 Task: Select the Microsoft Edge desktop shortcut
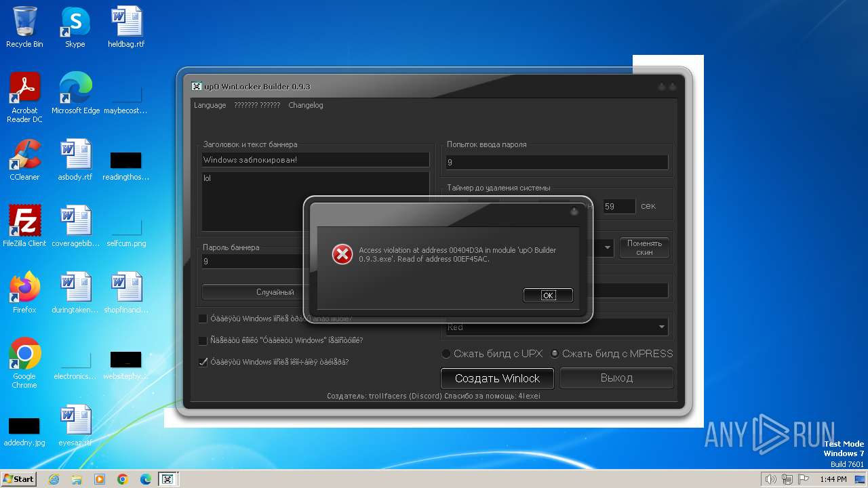click(x=75, y=94)
